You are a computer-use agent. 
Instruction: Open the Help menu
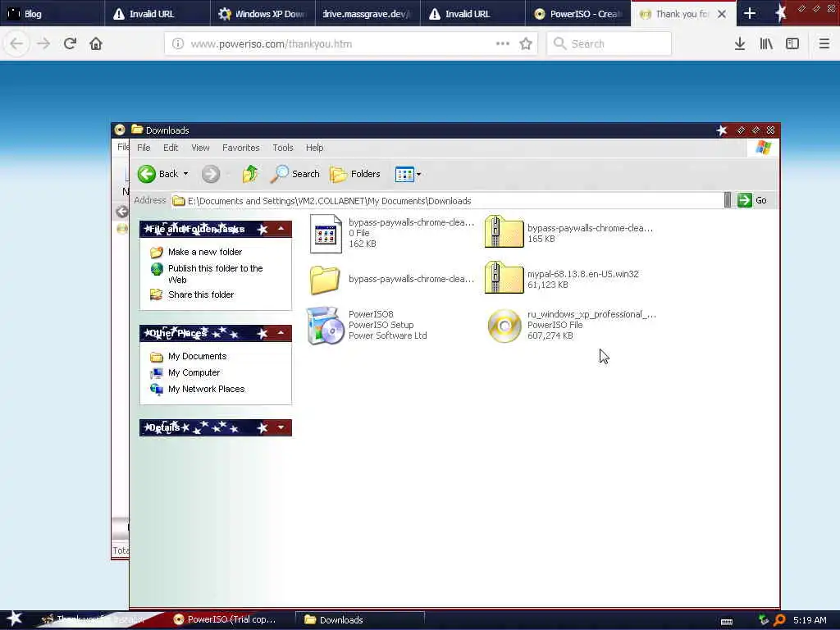tap(314, 148)
